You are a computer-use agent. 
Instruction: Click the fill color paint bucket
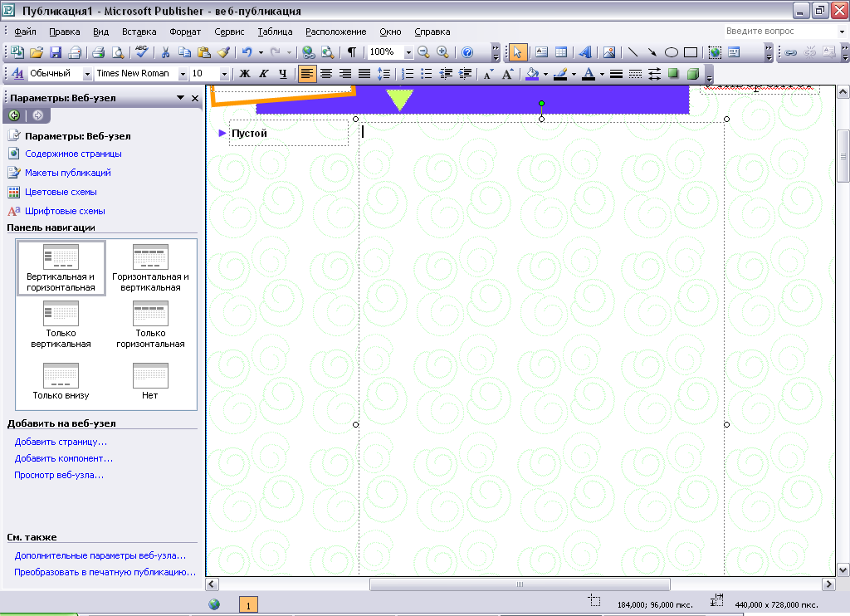click(533, 74)
